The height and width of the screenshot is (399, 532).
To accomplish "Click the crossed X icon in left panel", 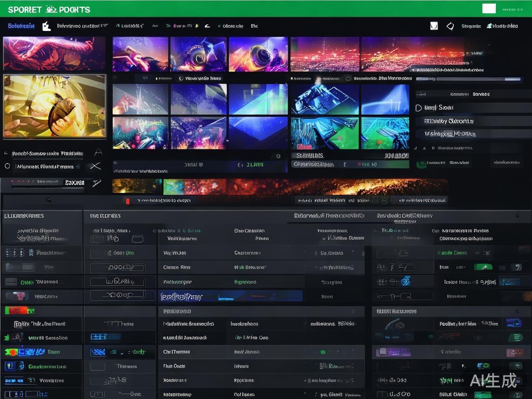I will 96,166.
